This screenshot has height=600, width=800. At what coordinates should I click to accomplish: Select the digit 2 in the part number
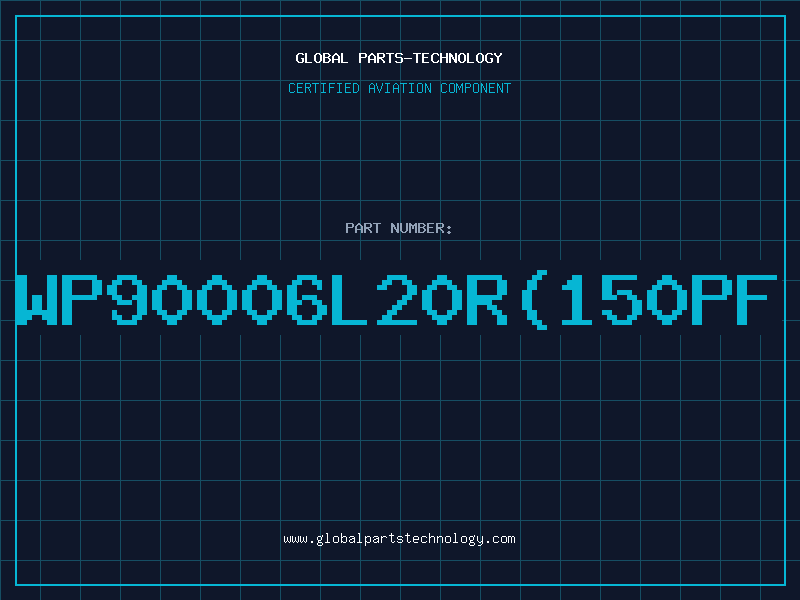397,300
